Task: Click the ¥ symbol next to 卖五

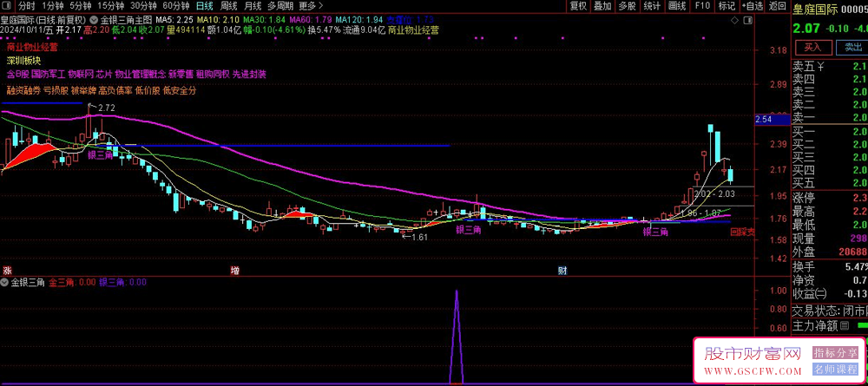Action: tap(820, 67)
